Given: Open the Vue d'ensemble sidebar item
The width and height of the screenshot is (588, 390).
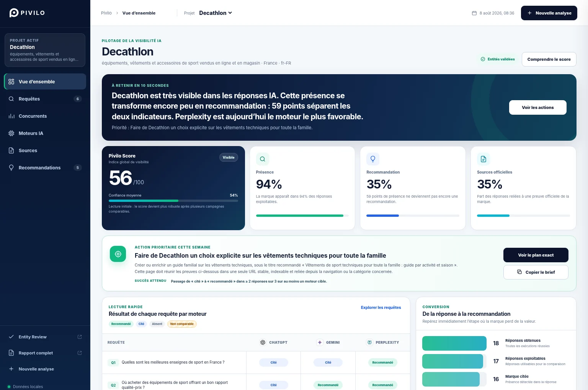Looking at the screenshot, I should pos(45,81).
